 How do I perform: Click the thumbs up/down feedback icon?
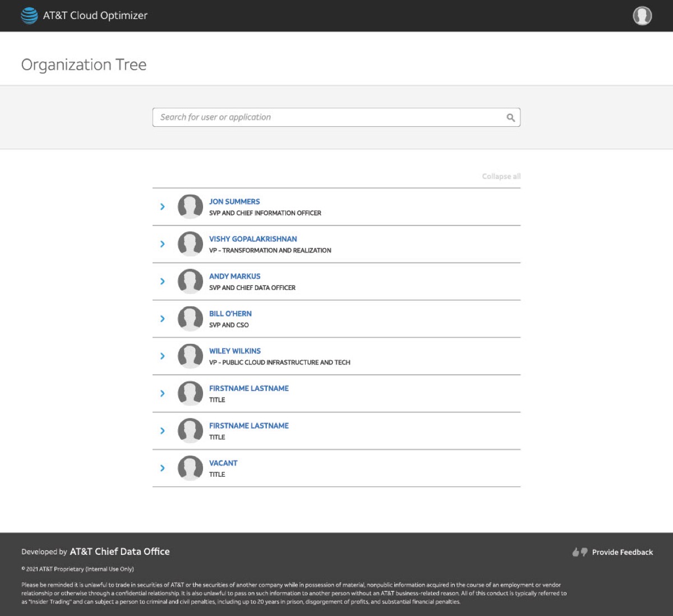[580, 552]
